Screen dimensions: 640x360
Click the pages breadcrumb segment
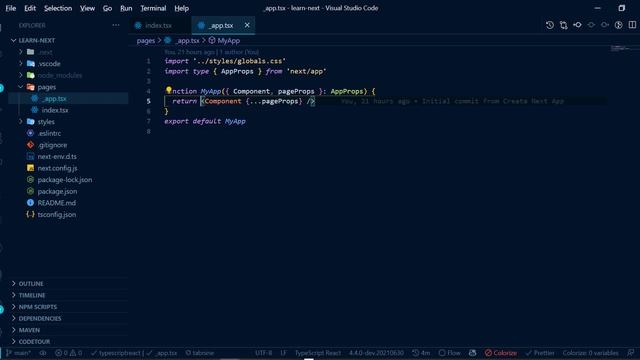(x=146, y=40)
